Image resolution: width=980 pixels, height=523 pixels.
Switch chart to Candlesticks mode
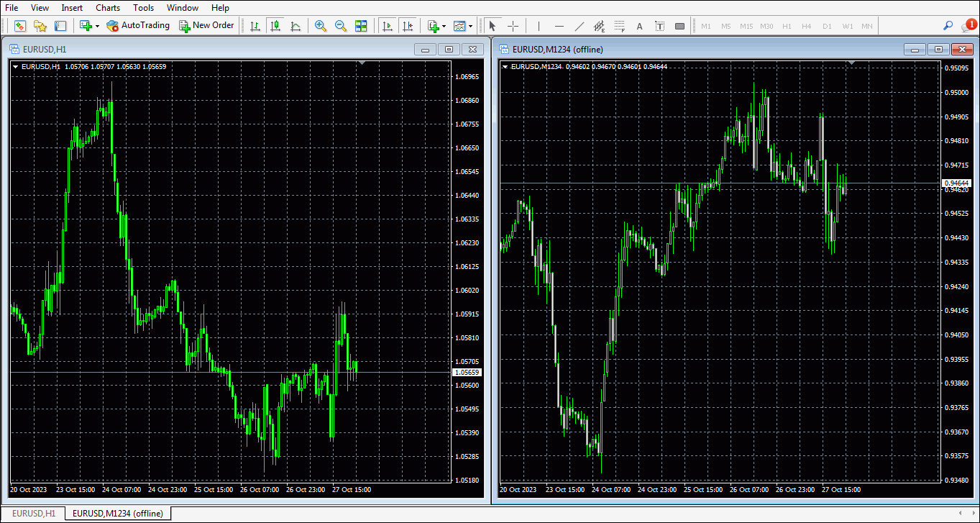tap(275, 26)
